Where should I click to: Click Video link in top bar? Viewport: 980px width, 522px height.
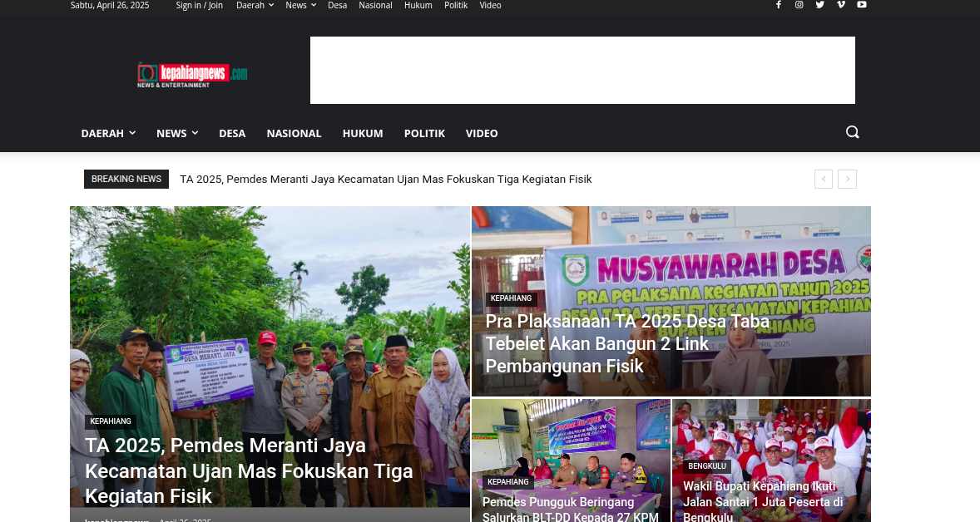coord(490,5)
